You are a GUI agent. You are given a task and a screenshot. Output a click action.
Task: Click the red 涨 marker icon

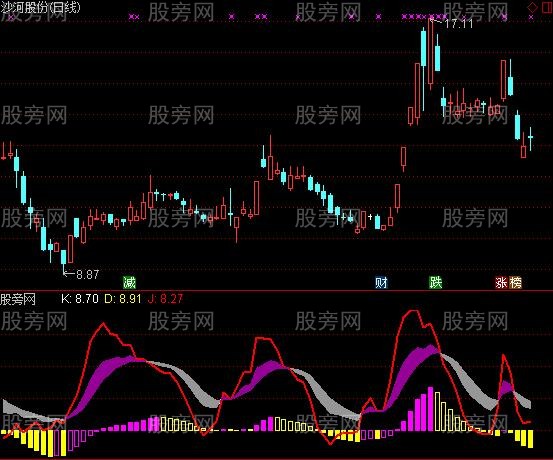pyautogui.click(x=501, y=282)
